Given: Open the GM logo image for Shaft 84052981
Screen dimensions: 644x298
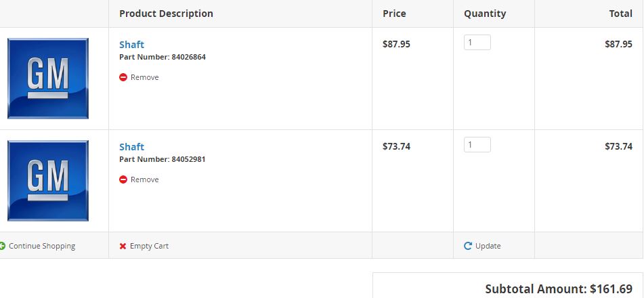Looking at the screenshot, I should coord(48,181).
